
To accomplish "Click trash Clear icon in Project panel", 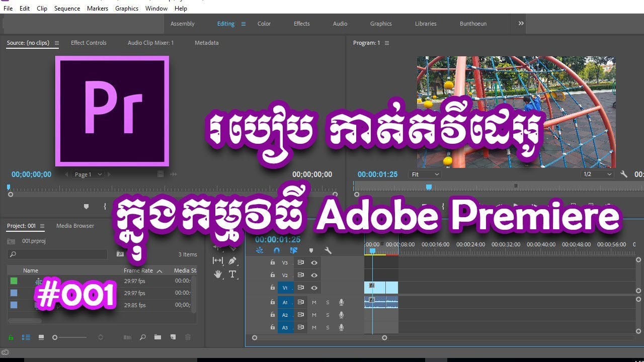I will 188,337.
